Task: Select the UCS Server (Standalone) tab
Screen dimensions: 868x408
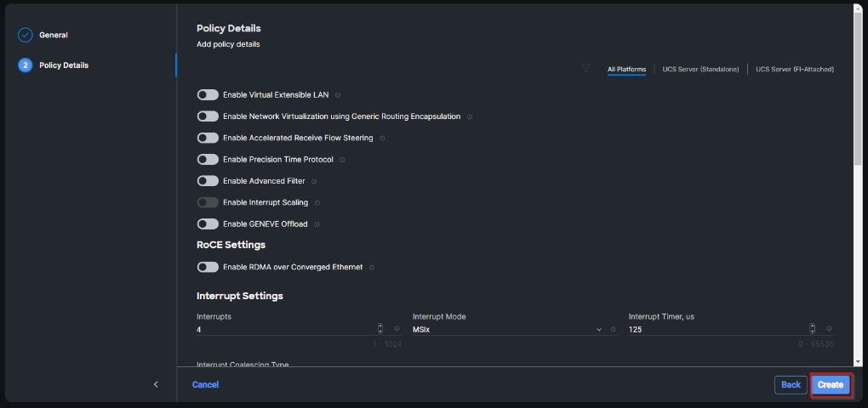Action: (700, 69)
